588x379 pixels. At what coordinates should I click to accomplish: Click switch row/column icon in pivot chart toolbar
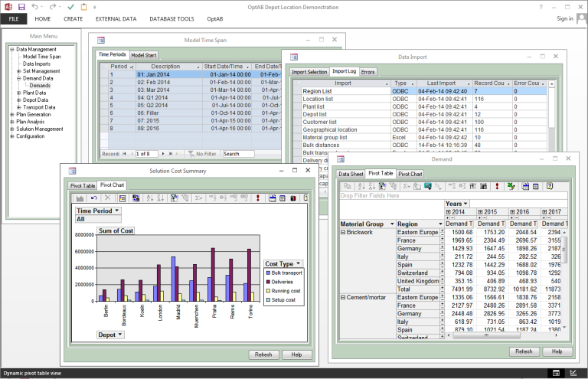pos(136,198)
